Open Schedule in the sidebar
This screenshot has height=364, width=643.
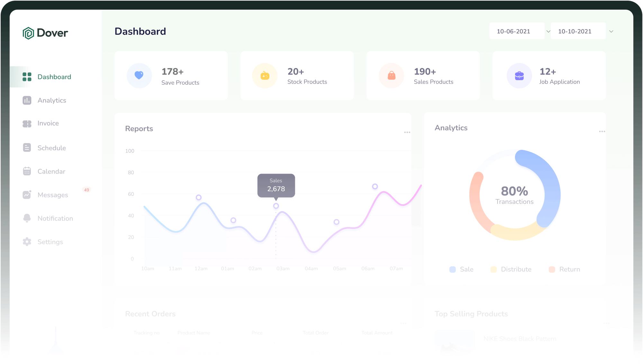point(51,148)
